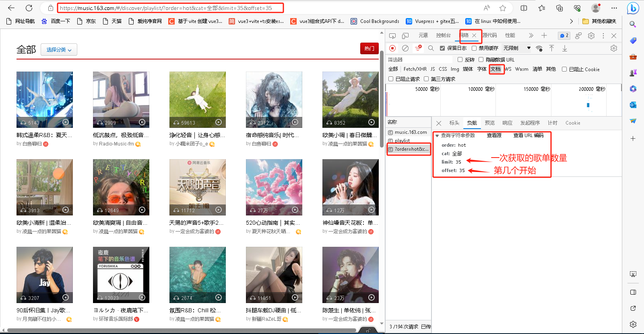Toggle 禁用缓存 checkbox
This screenshot has width=644, height=334.
click(474, 48)
